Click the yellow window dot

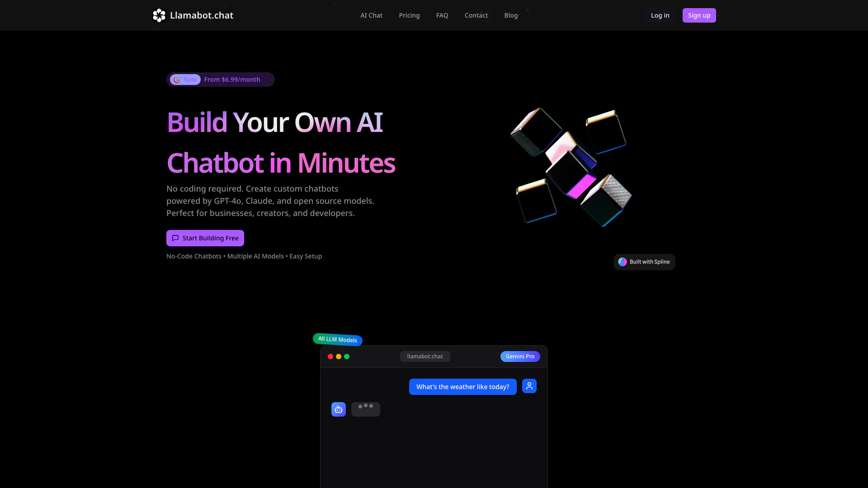coord(339,357)
